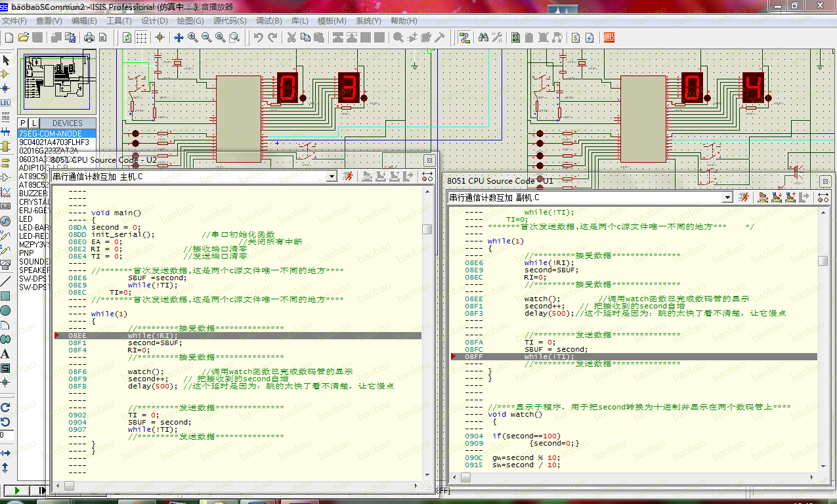Open source file dropdown in U2 window
Screen dimensions: 837x504
(x=332, y=176)
